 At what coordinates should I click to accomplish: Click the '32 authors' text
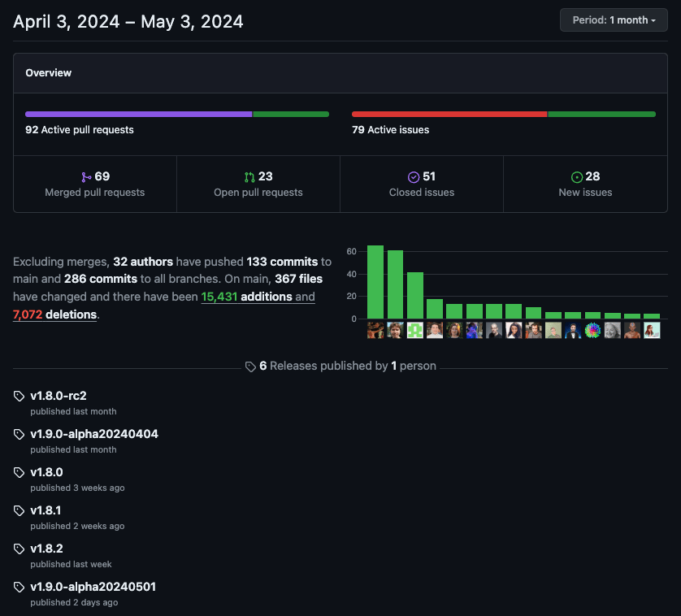tap(143, 262)
